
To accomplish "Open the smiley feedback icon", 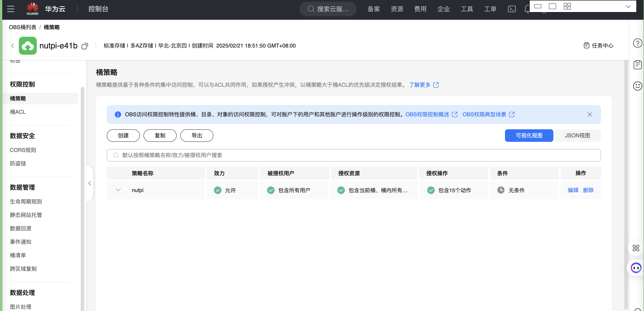I will (x=637, y=86).
